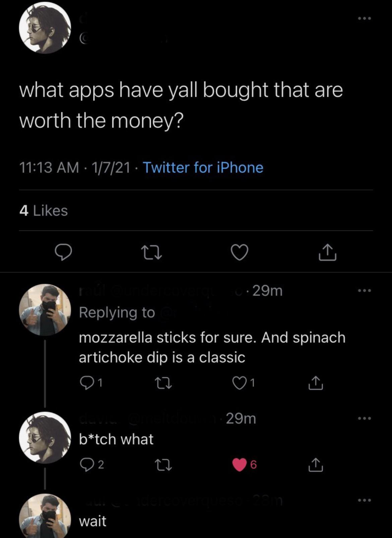Reply to the mozzarella sticks tweet
The width and height of the screenshot is (392, 538).
click(x=87, y=383)
